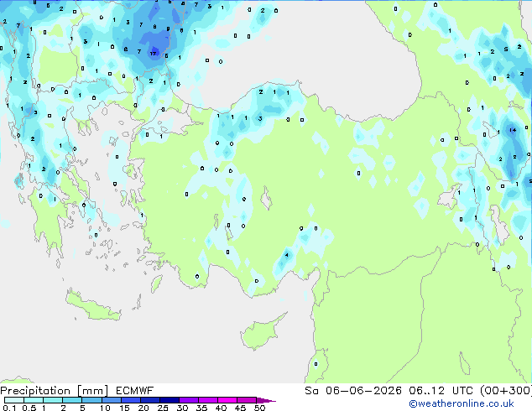The width and height of the screenshot is (532, 411).
Task: Click the '(00+300)' forecast offset text
Action: [x=506, y=391]
